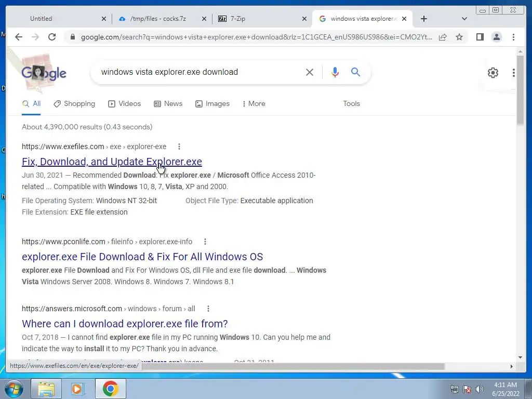The width and height of the screenshot is (532, 399).
Task: Click the Chrome address bar URL
Action: (x=256, y=37)
